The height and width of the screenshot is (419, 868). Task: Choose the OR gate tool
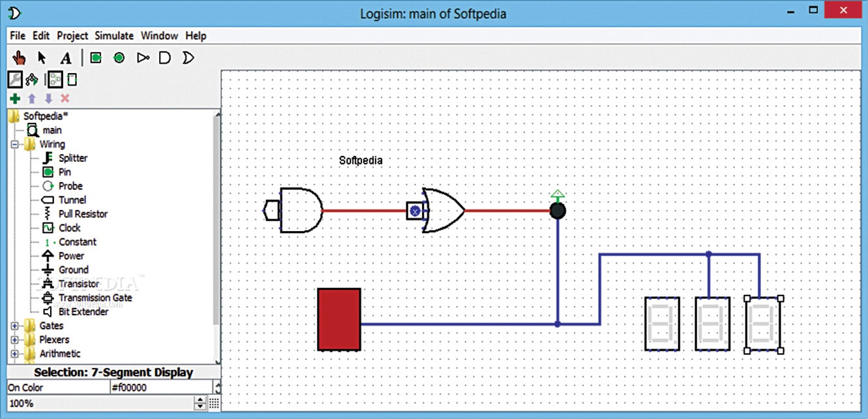point(188,57)
